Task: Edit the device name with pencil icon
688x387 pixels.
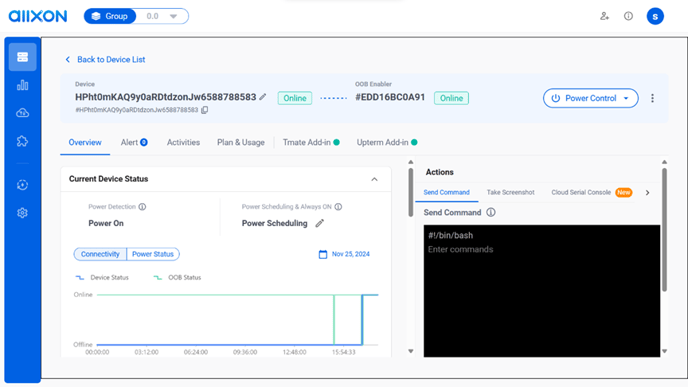Action: [263, 97]
